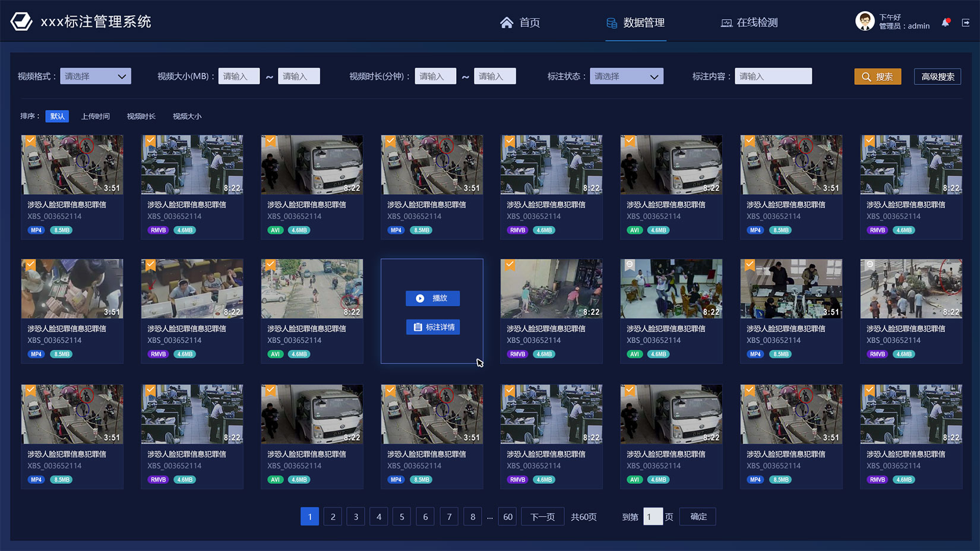Click the magnifier icon in 搜索 button

[x=866, y=77]
